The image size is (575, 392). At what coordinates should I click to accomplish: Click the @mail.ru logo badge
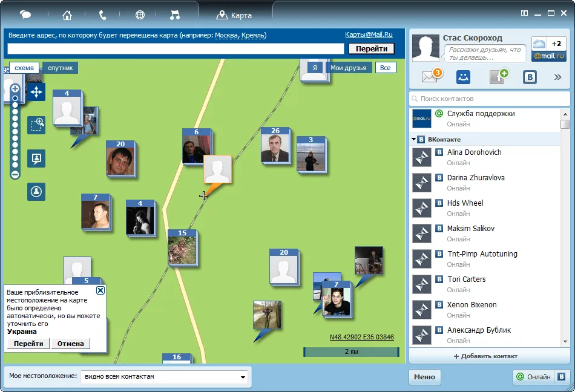[x=548, y=56]
